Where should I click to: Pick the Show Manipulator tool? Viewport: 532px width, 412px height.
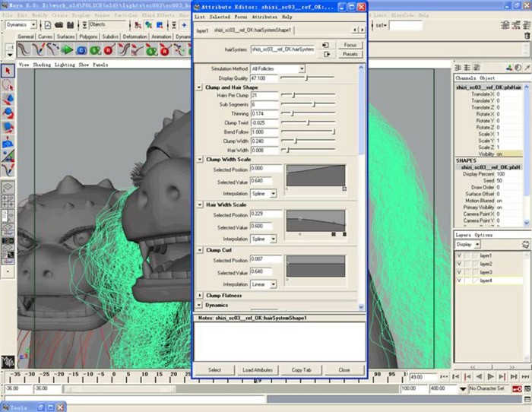(8, 156)
